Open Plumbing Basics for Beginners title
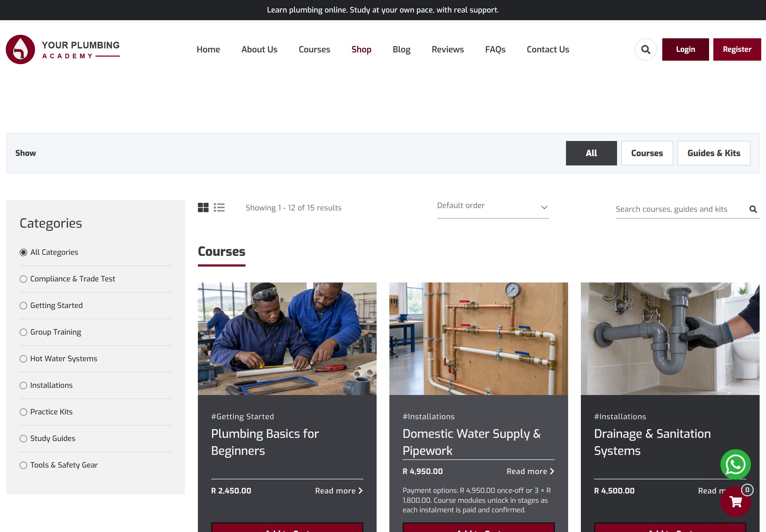The width and height of the screenshot is (766, 532). click(265, 442)
